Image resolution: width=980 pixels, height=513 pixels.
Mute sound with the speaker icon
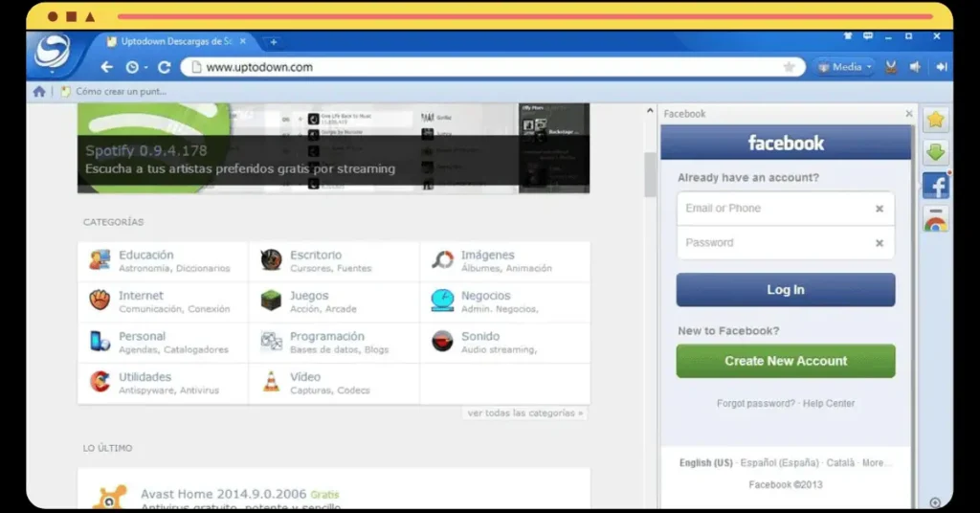pyautogui.click(x=915, y=67)
